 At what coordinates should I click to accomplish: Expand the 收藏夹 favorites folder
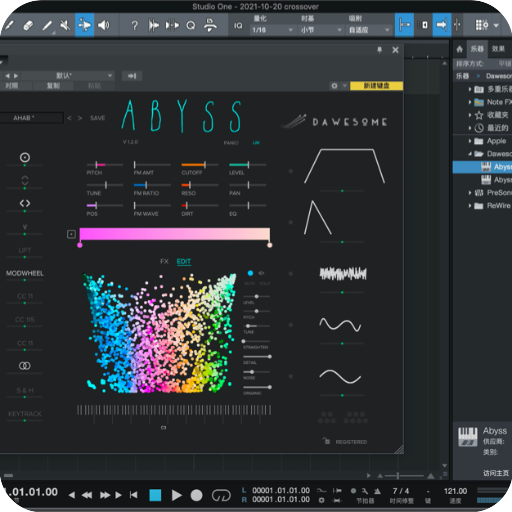click(x=470, y=115)
